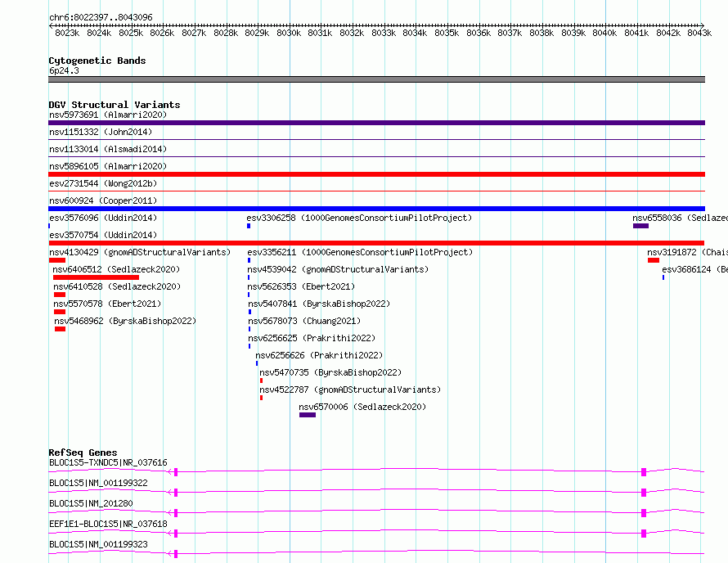Viewport: 728px width, 563px height.
Task: Select nsv4522787 (gnomADStructuralVariants) label
Action: [350, 390]
